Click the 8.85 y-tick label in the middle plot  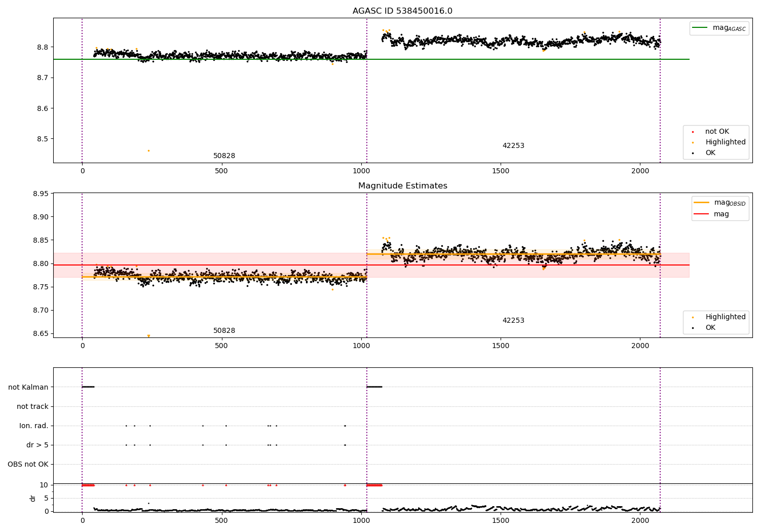coord(41,240)
